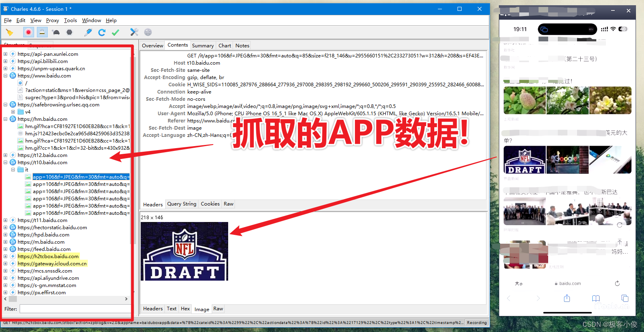
Task: Select the https://mcs.snssdk.com row
Action: (x=45, y=271)
